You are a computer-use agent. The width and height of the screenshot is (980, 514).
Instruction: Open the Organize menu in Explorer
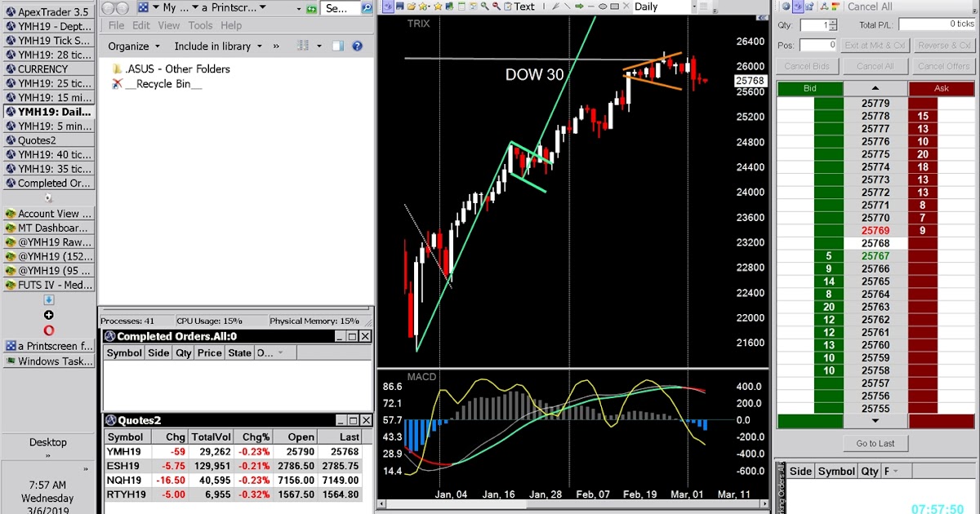(x=128, y=46)
